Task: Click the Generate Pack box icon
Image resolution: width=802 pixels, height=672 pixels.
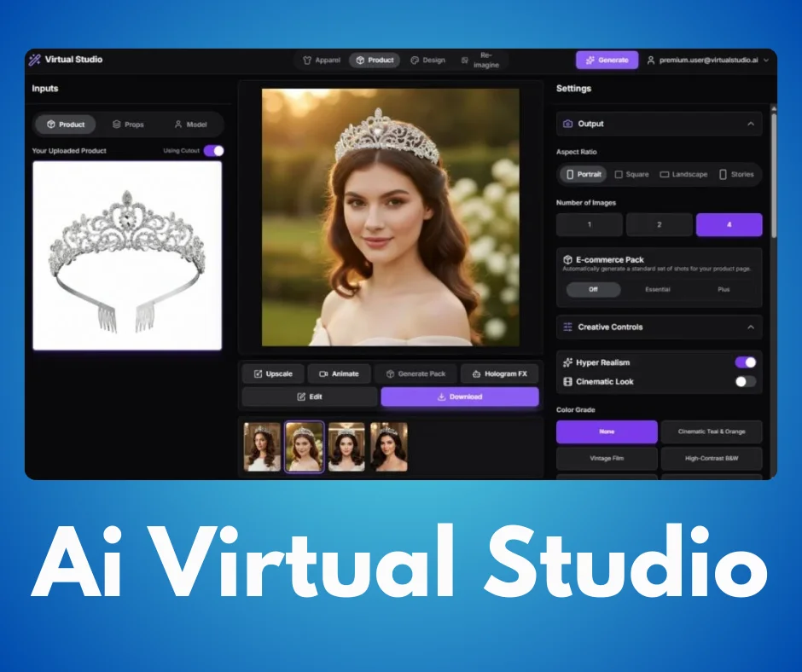Action: pos(390,374)
